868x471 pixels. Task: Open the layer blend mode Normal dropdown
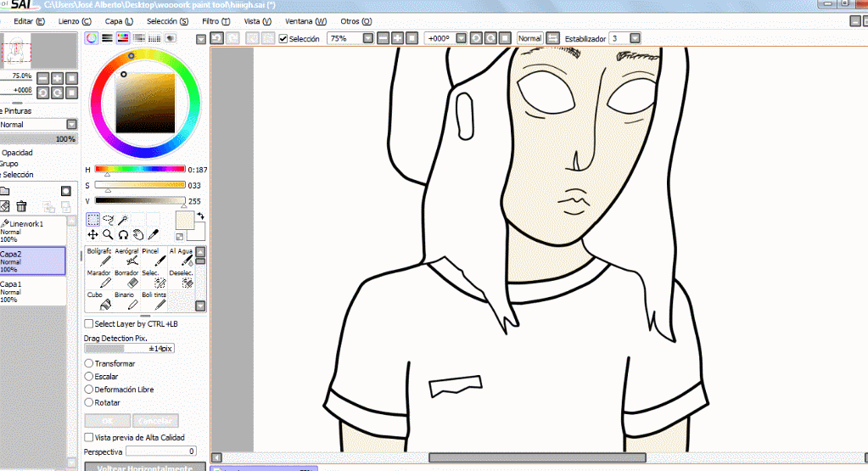[x=71, y=125]
